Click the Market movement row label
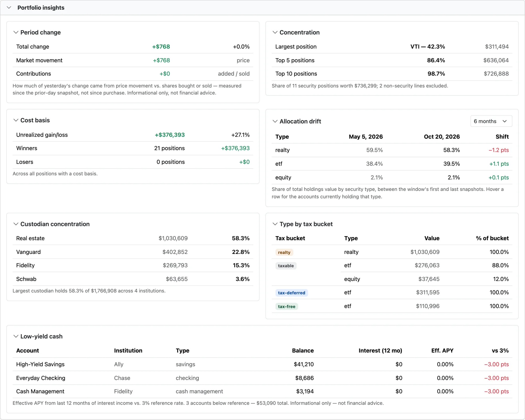Viewport: 525px width, 420px height. (x=39, y=60)
